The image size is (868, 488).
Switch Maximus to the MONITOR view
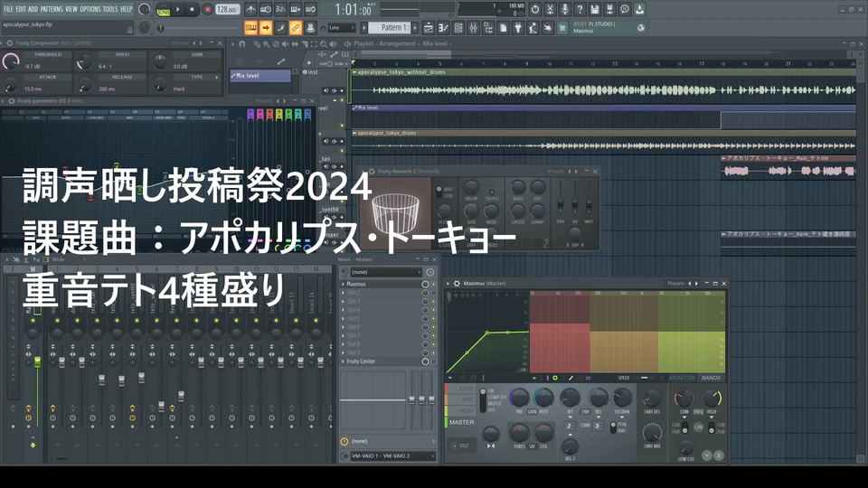682,378
